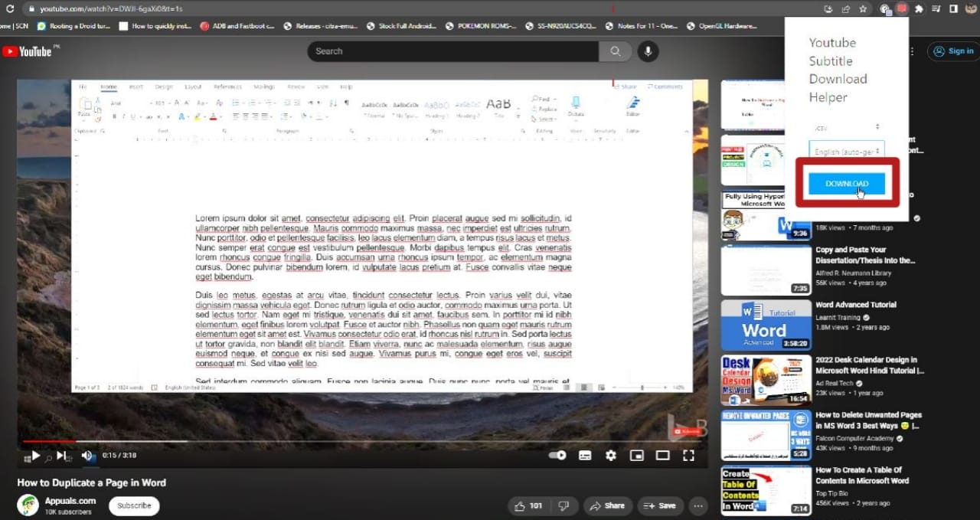Bookmark this page with the star
This screenshot has width=980, height=520.
click(864, 9)
